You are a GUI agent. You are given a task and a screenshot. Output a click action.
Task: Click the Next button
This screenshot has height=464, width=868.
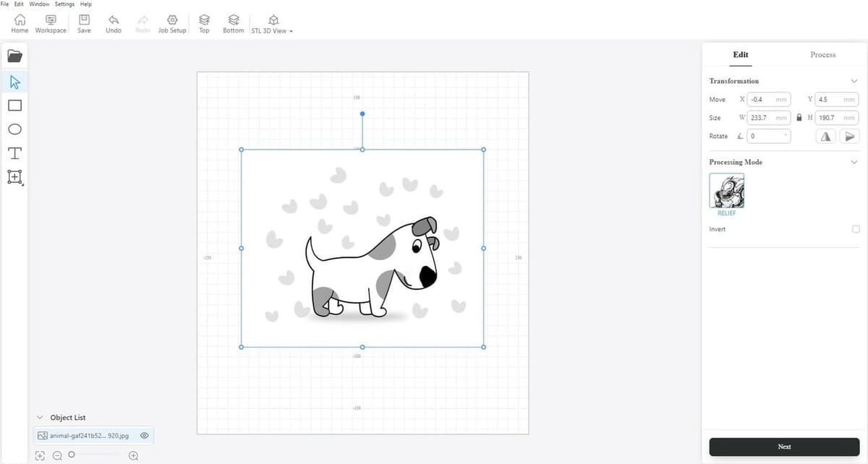(x=784, y=447)
